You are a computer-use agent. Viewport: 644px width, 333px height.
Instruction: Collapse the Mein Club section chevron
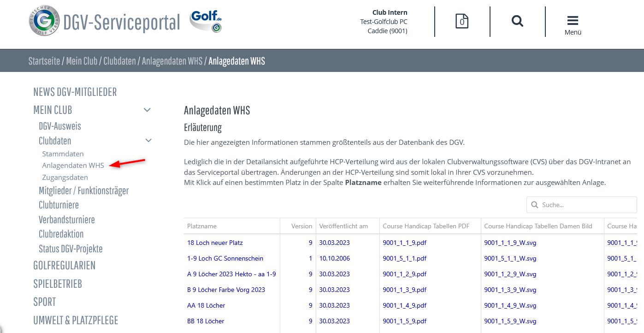click(x=147, y=110)
